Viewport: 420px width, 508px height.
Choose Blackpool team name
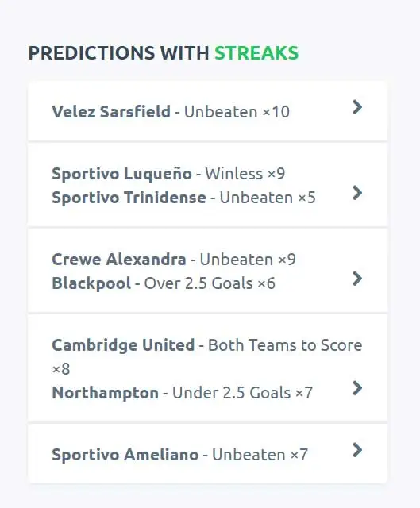coord(91,283)
